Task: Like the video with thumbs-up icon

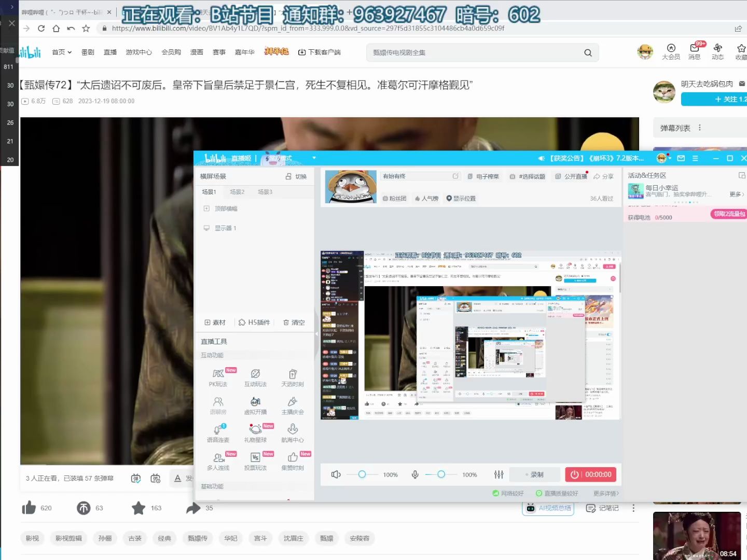Action: click(29, 508)
